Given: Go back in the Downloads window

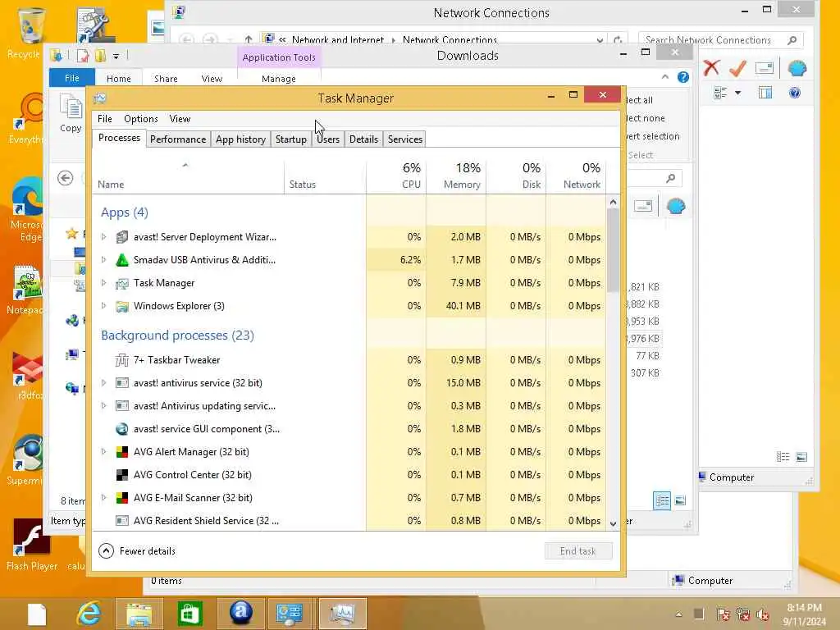Looking at the screenshot, I should (x=66, y=178).
